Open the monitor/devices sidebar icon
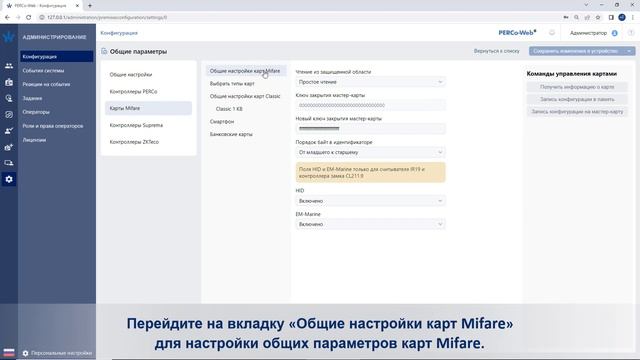 coord(9,163)
